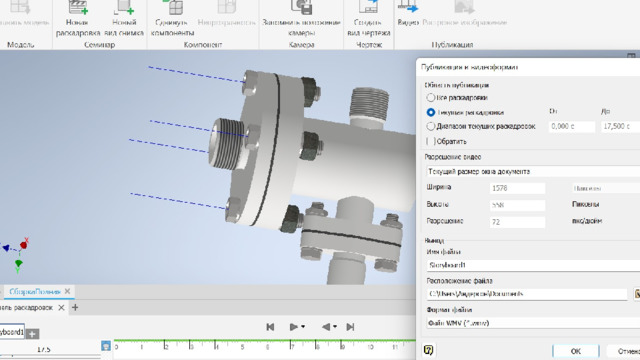
Task: Expand the play button dropdown arrow
Action: click(303, 327)
